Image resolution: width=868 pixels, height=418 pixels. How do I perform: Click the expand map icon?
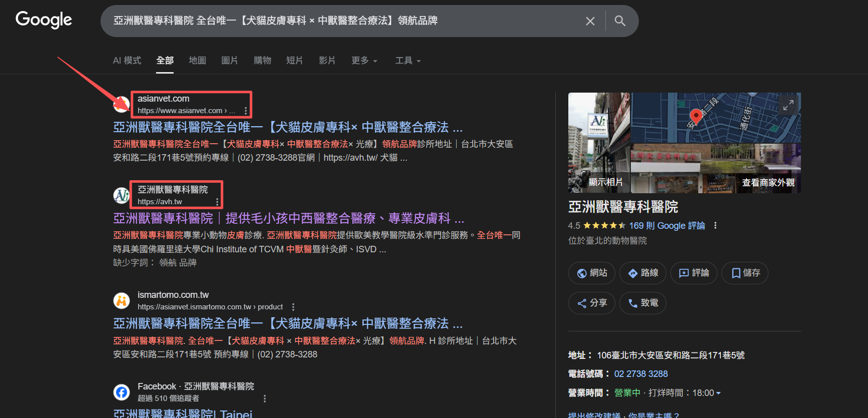coord(788,105)
